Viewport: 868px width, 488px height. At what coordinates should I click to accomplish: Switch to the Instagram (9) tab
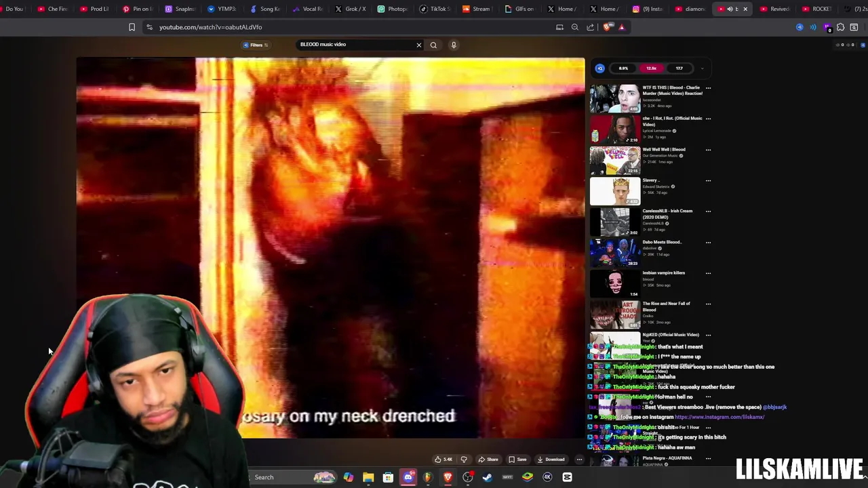pos(648,9)
